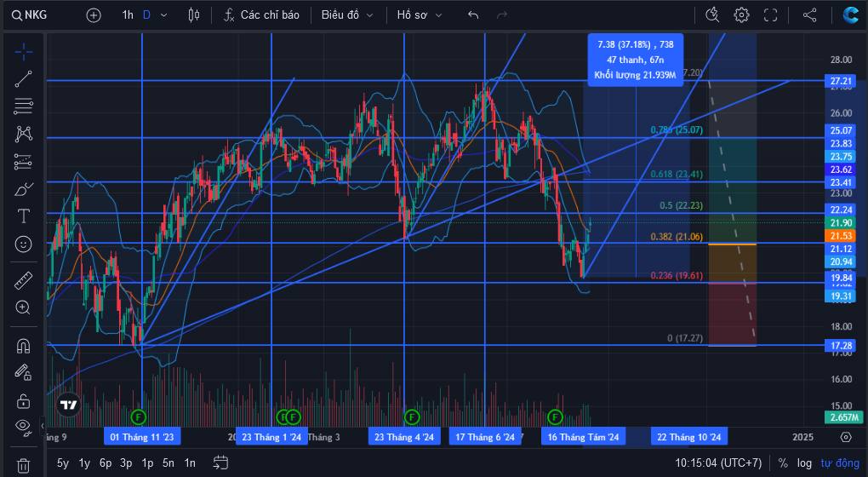Select the zoom in tool

(x=23, y=307)
